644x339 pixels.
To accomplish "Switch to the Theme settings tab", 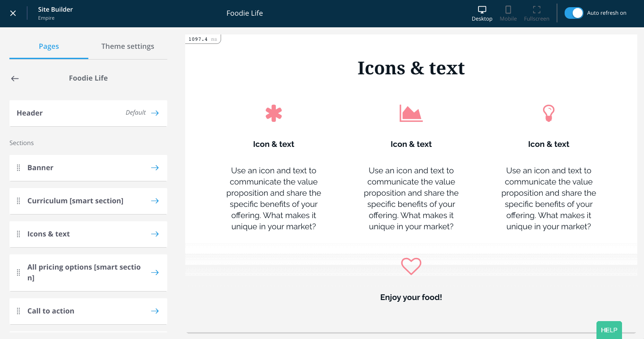I will pyautogui.click(x=127, y=46).
